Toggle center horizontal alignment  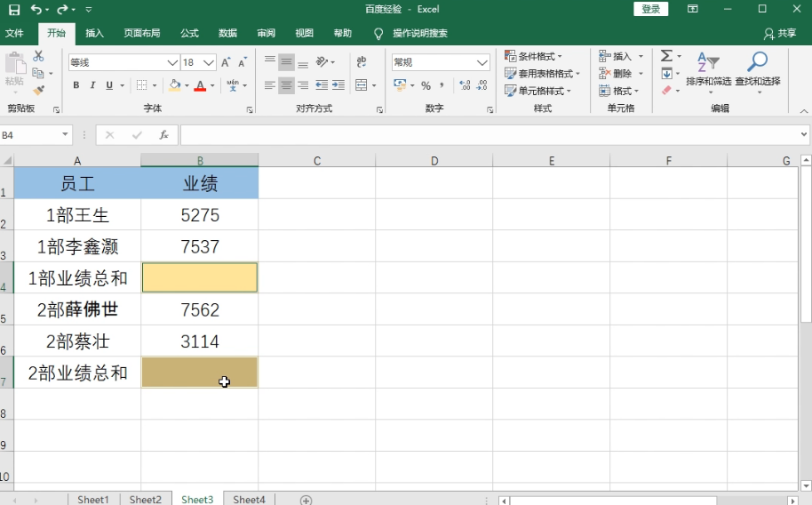[x=286, y=85]
